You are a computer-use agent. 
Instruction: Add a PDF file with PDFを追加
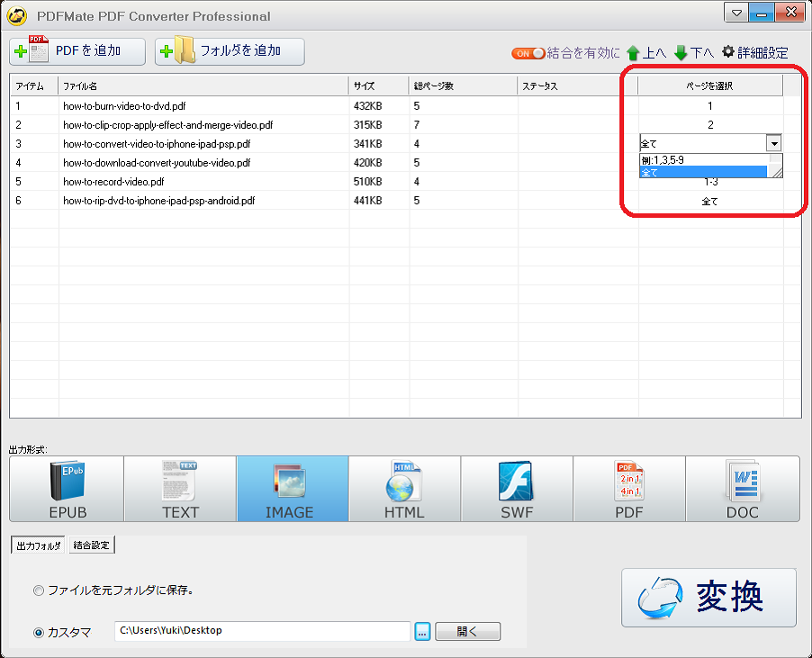coord(77,52)
